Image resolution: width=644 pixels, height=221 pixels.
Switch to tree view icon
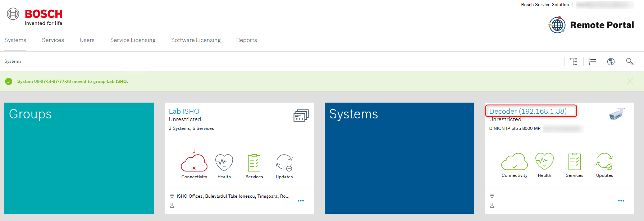coord(574,62)
